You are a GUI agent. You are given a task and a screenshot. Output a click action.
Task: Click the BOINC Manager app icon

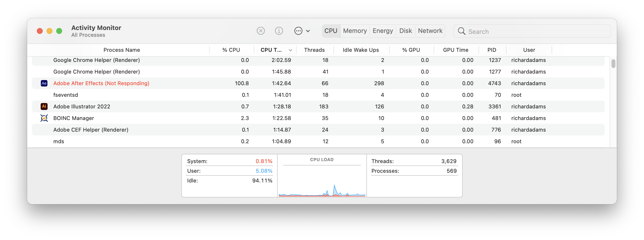click(x=44, y=118)
